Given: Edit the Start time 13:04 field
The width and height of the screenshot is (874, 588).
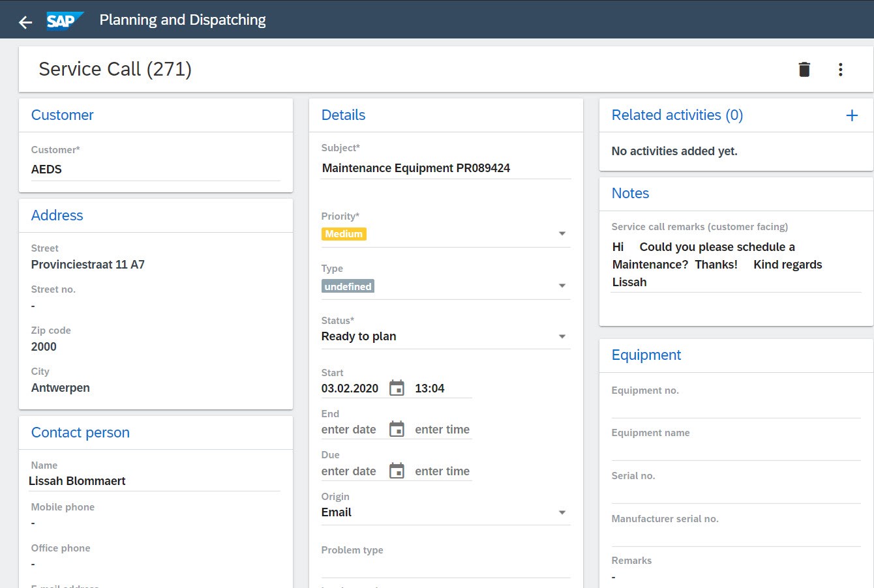Looking at the screenshot, I should click(442, 389).
